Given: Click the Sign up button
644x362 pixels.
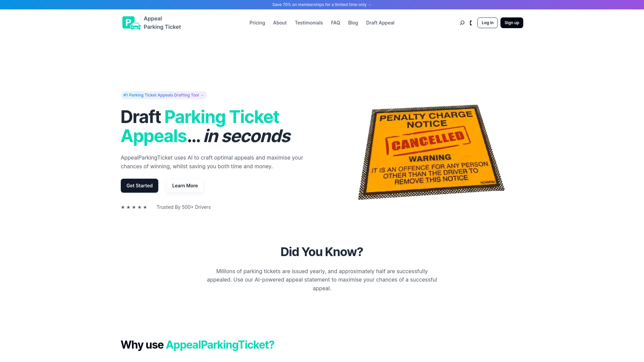Looking at the screenshot, I should 512,22.
